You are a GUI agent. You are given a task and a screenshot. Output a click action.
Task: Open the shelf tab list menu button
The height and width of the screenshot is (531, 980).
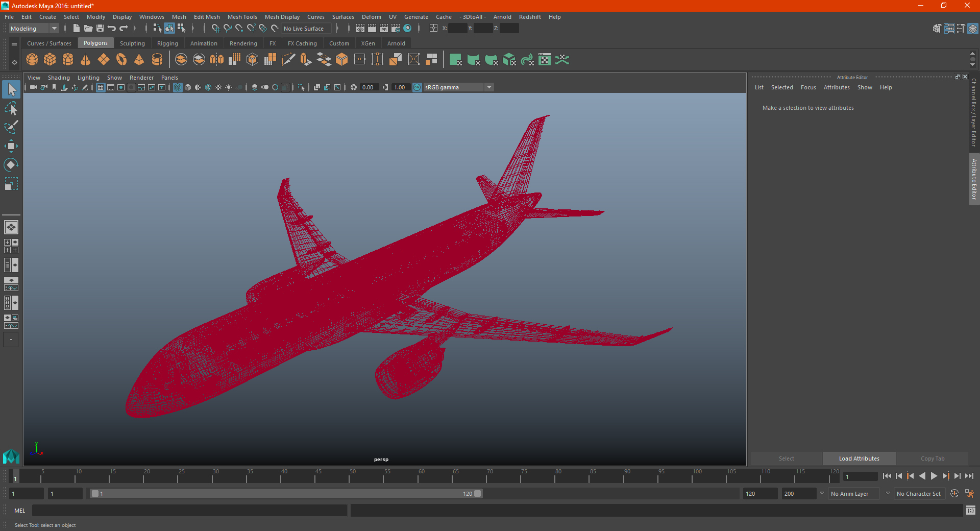pyautogui.click(x=14, y=44)
